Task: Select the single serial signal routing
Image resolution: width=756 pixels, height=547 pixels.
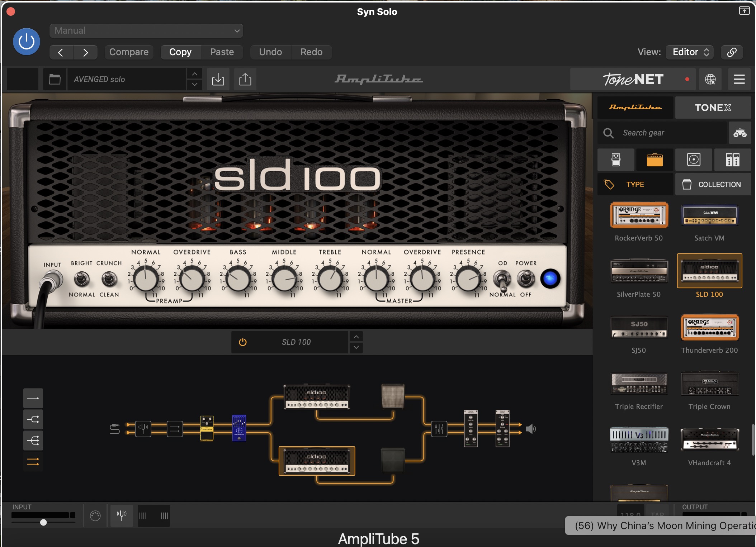Action: (33, 398)
